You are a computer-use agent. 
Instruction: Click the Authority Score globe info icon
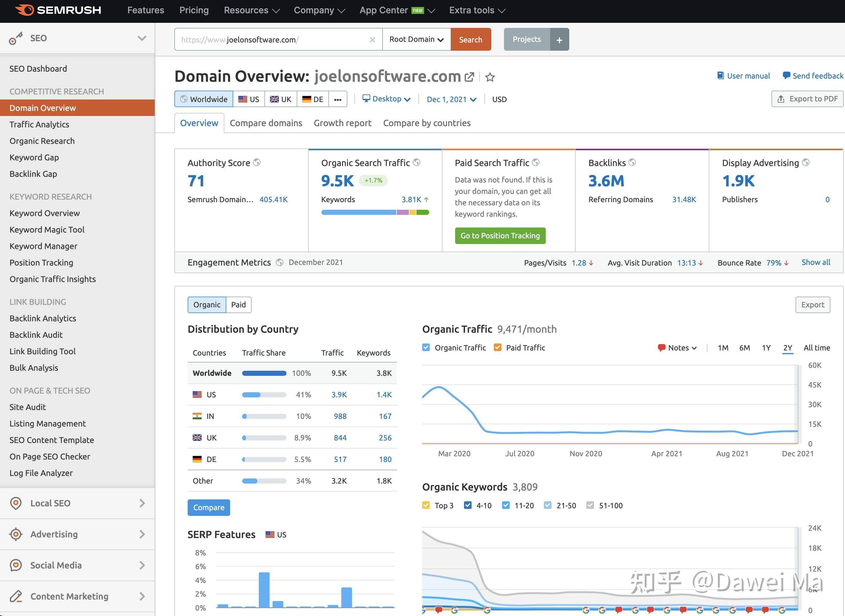pyautogui.click(x=256, y=163)
